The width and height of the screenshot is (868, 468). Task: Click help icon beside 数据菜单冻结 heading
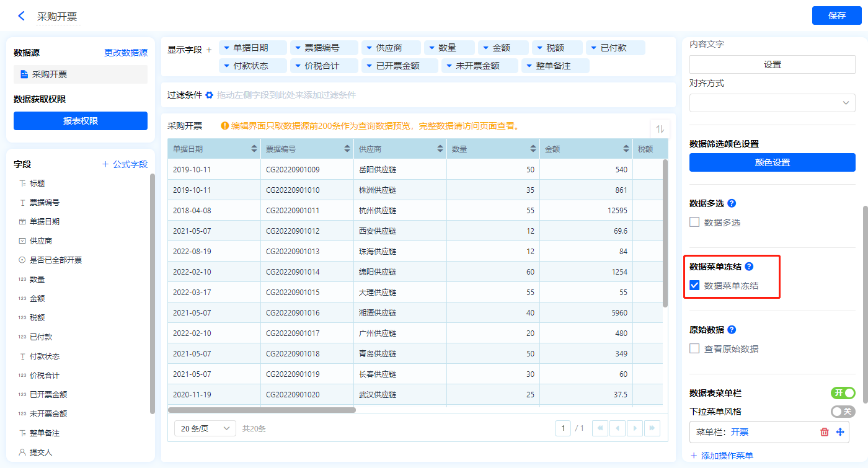coord(749,267)
